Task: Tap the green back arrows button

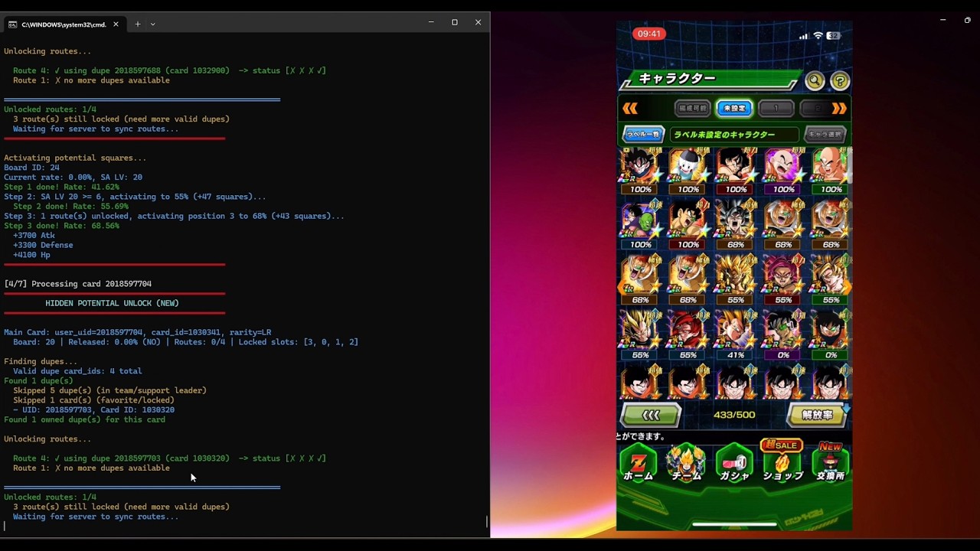Action: click(651, 415)
